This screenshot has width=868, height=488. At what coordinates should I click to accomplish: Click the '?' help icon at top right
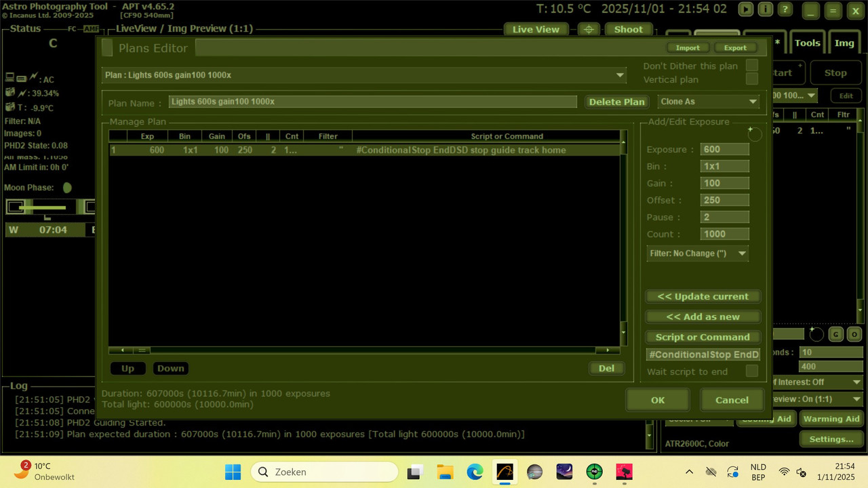click(785, 10)
